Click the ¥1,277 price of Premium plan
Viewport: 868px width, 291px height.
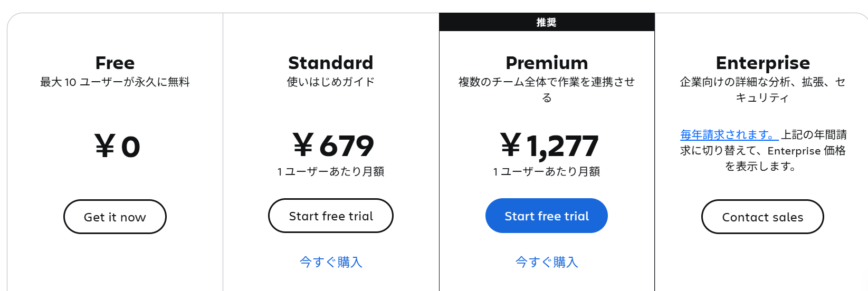tap(549, 145)
